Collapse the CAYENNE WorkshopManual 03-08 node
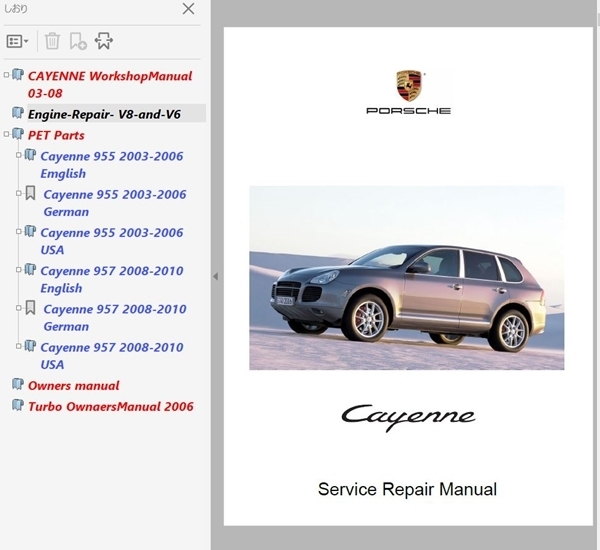The height and width of the screenshot is (550, 600). pyautogui.click(x=6, y=75)
